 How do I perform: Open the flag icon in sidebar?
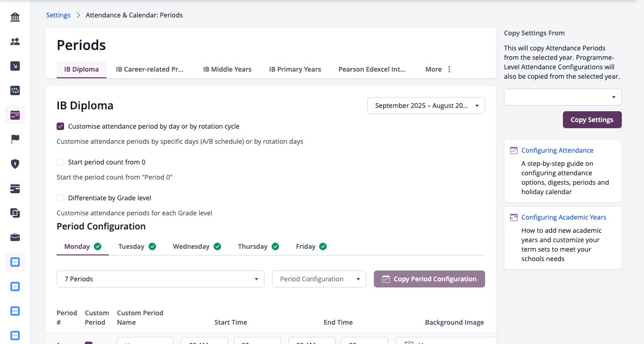[15, 139]
